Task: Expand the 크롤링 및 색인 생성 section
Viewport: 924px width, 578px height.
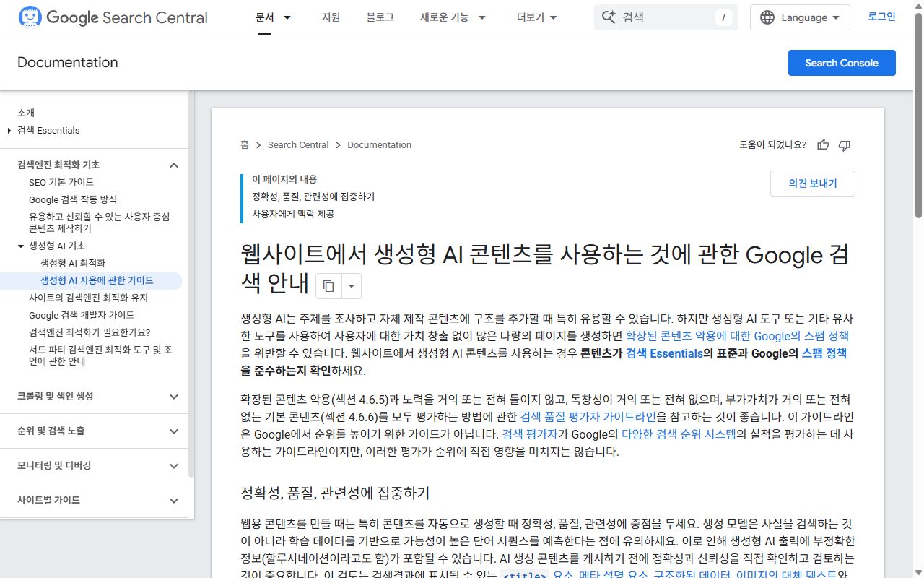Action: point(173,397)
